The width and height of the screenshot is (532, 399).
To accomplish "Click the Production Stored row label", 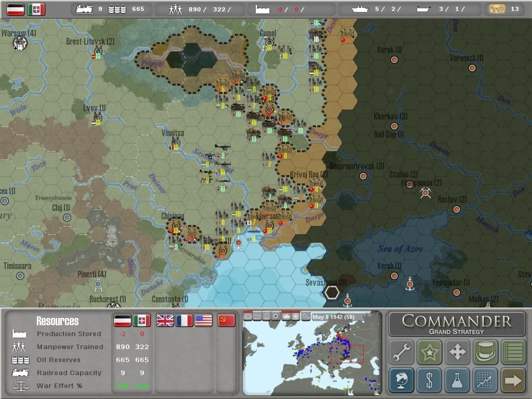I will pyautogui.click(x=69, y=334).
